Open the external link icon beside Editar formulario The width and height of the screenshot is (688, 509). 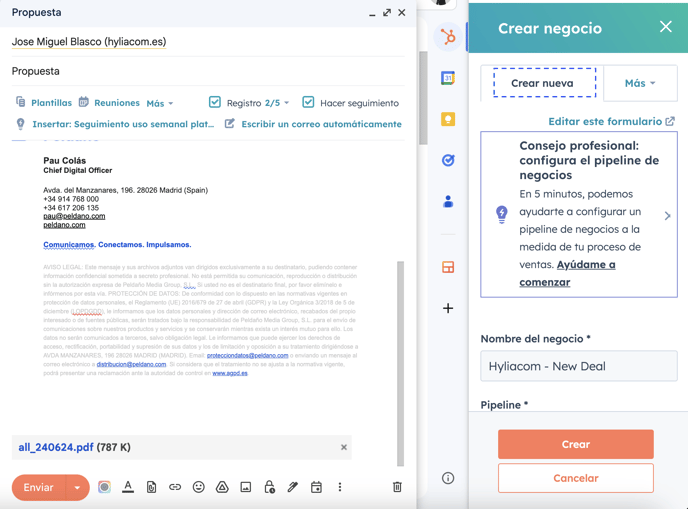coord(670,121)
